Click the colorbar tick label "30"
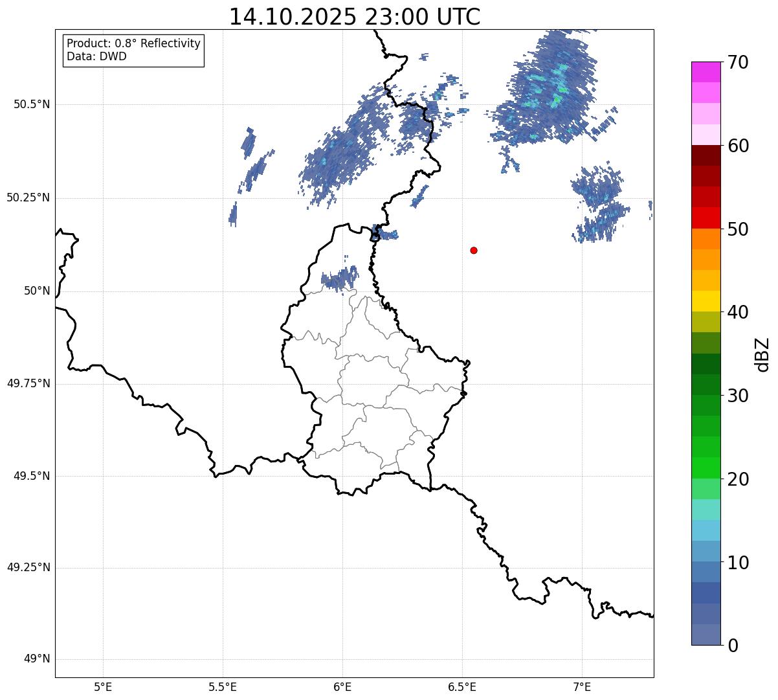Viewport: 778px width, 700px height. click(x=738, y=396)
